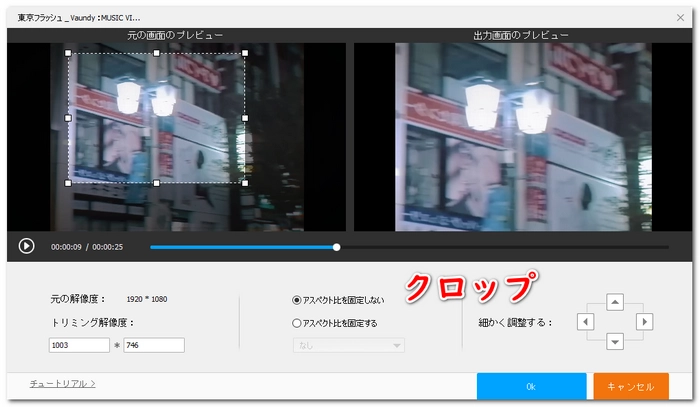Click bottom-center crop handle
The width and height of the screenshot is (700, 407).
click(x=156, y=183)
